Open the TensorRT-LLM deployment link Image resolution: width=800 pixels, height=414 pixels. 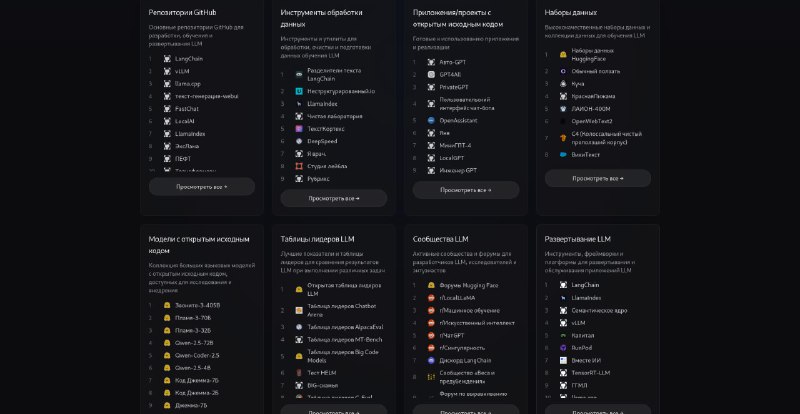coord(590,373)
